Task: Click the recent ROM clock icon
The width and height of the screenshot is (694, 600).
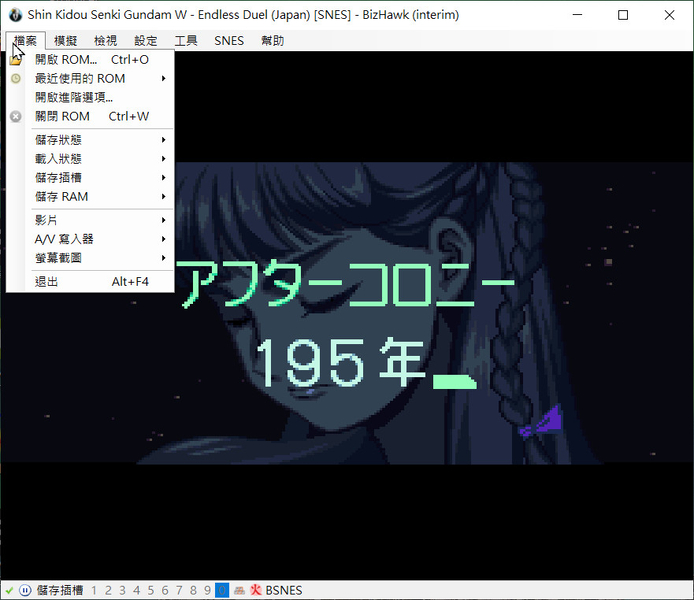Action: click(15, 79)
